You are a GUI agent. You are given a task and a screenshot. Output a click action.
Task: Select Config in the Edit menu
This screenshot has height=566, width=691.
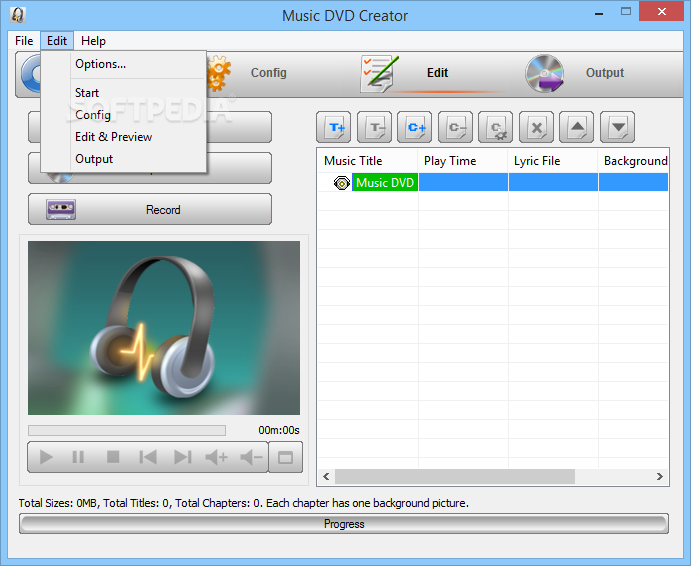pyautogui.click(x=124, y=115)
